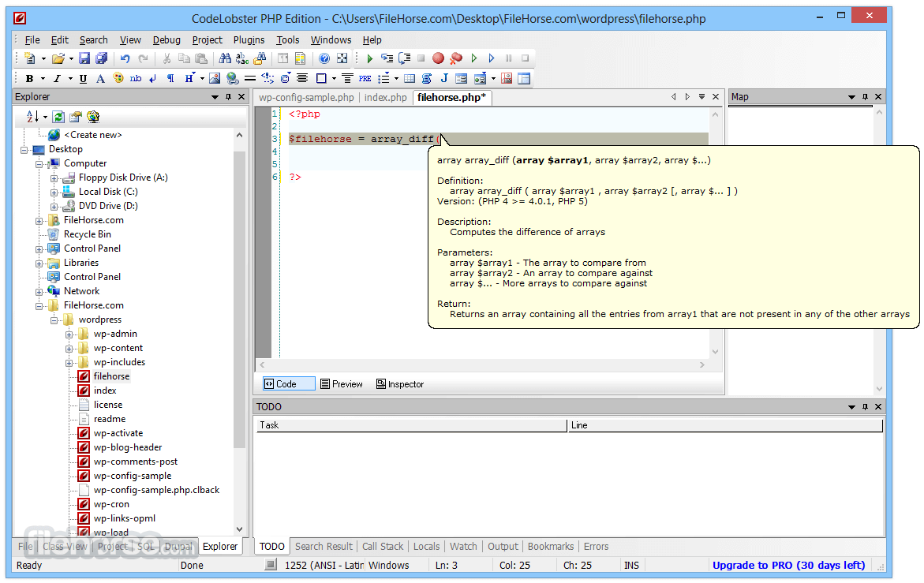Open the Bold style dropdown arrow

43,79
